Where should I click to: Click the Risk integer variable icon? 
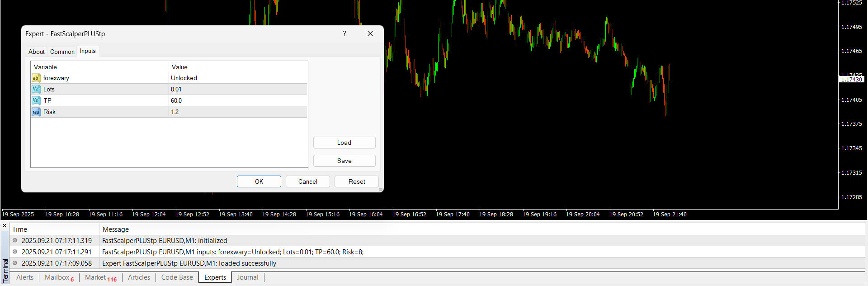36,112
